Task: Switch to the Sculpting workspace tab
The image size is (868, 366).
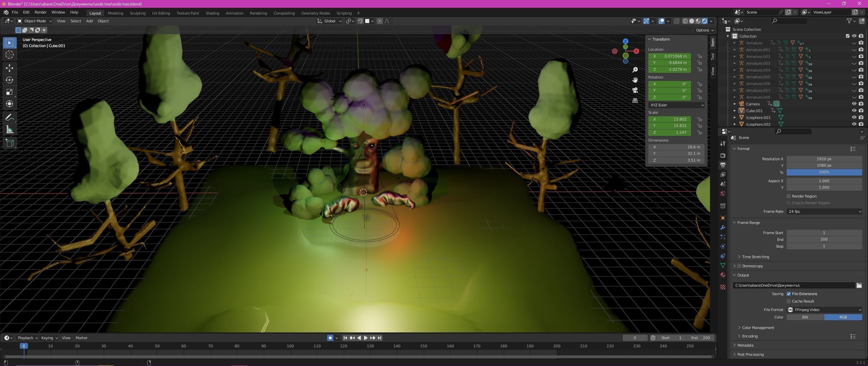Action: [x=138, y=13]
